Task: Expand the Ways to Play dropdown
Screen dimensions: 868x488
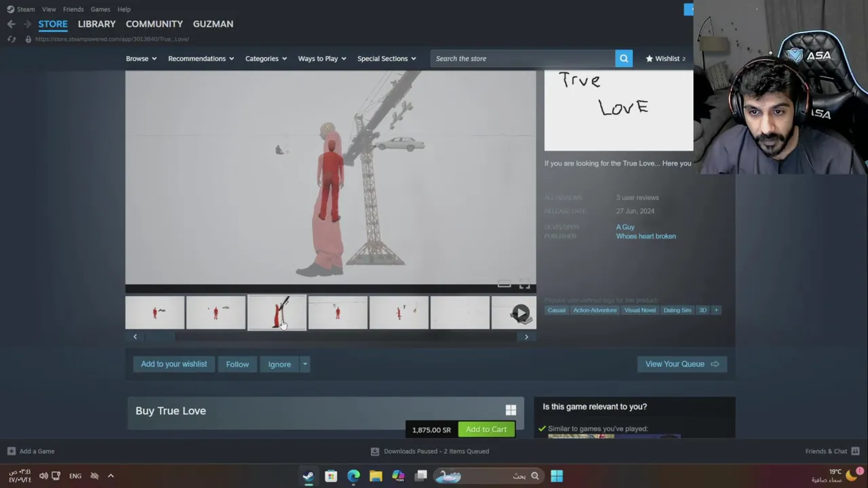Action: (322, 58)
